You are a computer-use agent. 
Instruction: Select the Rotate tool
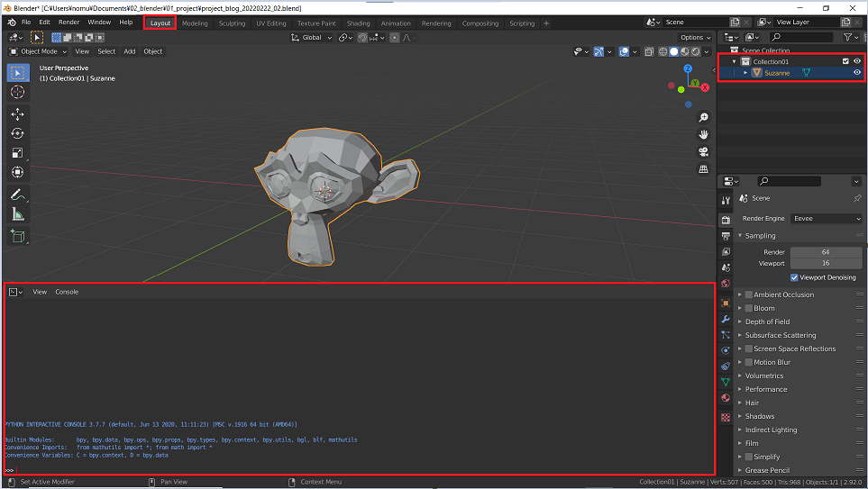pyautogui.click(x=18, y=134)
